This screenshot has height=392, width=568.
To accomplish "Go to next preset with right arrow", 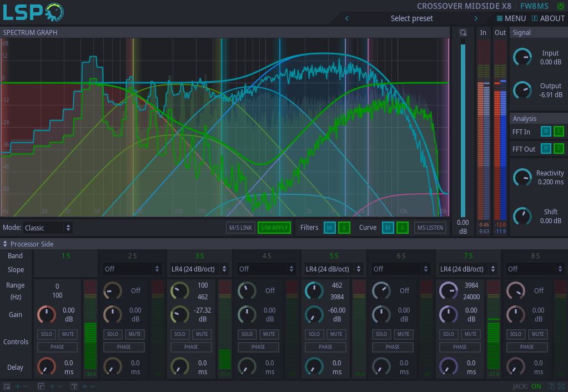I will (x=476, y=18).
